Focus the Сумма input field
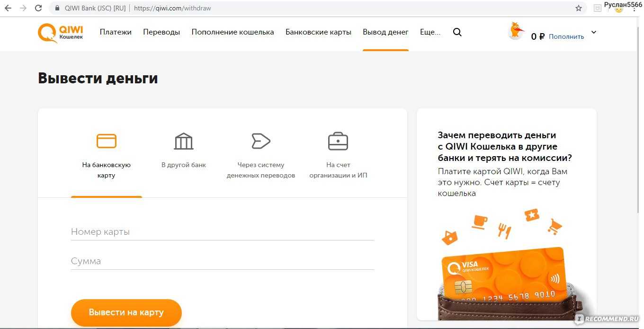Viewport: 644px width, 329px height. coord(223,261)
